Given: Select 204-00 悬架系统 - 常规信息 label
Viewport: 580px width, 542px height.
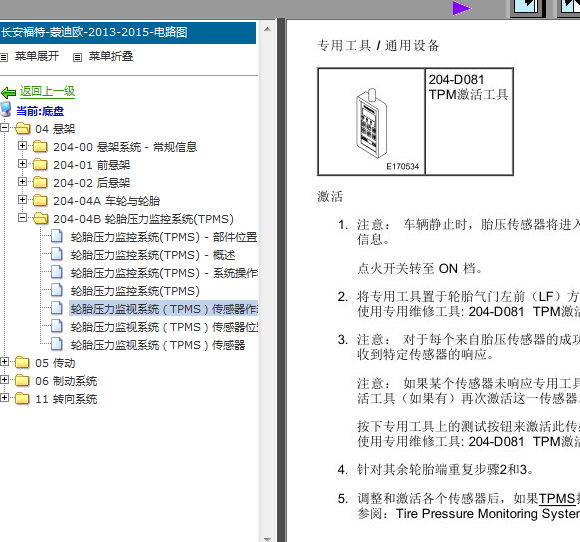Looking at the screenshot, I should (x=125, y=147).
